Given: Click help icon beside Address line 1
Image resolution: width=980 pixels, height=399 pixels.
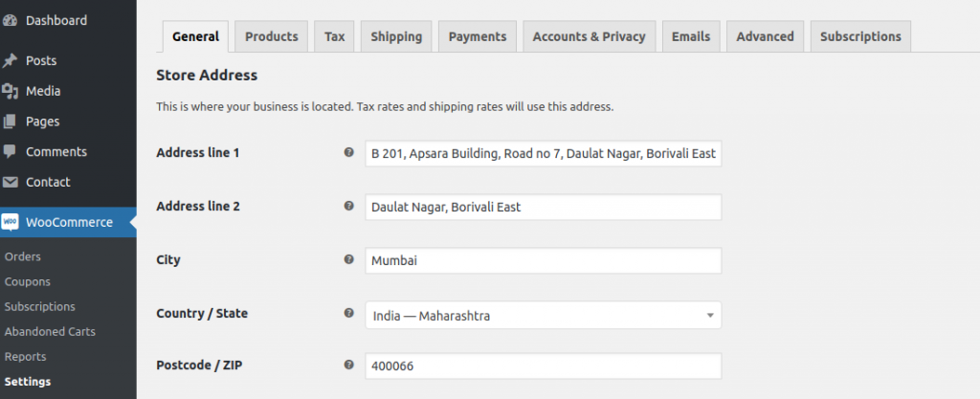Looking at the screenshot, I should pyautogui.click(x=348, y=152).
